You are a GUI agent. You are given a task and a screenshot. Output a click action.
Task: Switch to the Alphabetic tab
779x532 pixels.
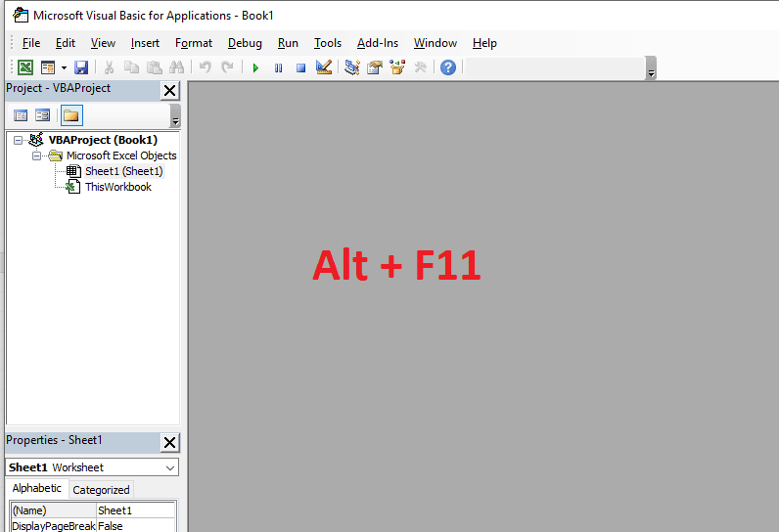click(37, 488)
